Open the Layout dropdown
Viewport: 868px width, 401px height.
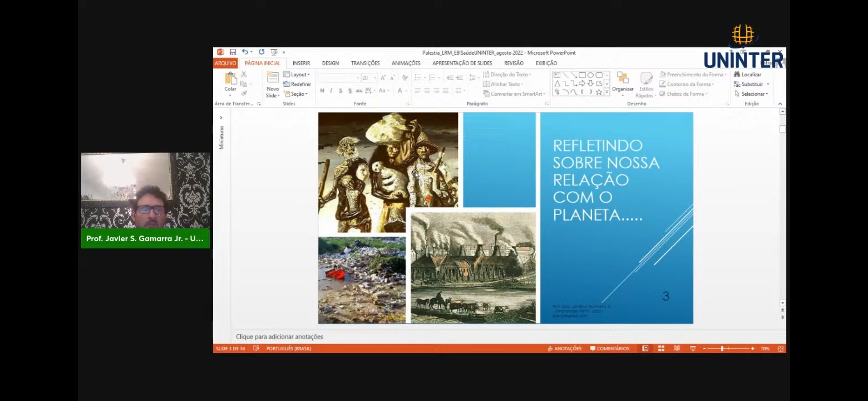[x=297, y=75]
